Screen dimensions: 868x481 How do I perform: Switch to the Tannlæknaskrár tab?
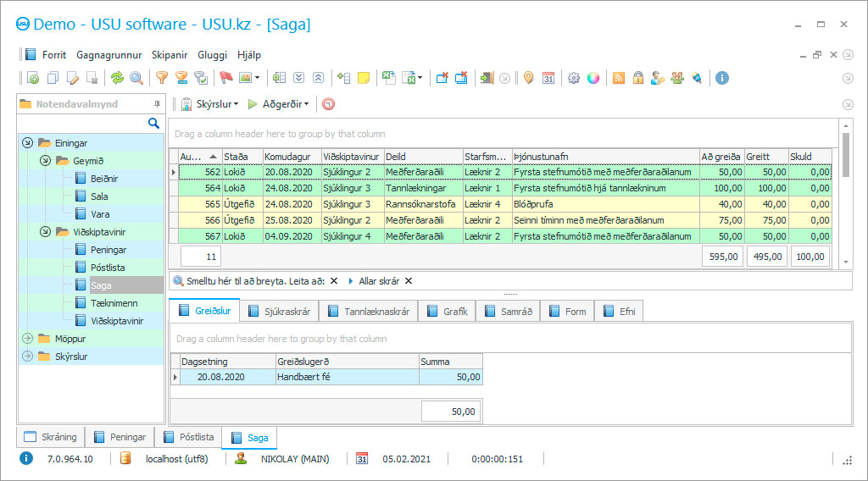pos(368,312)
